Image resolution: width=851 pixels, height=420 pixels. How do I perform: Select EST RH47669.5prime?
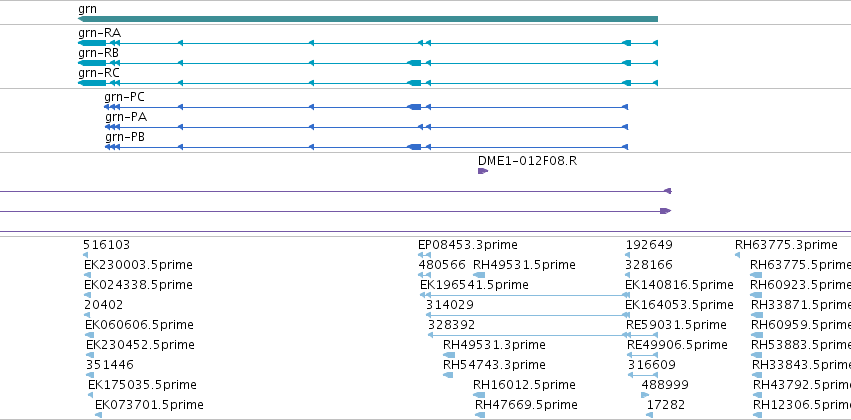click(526, 405)
